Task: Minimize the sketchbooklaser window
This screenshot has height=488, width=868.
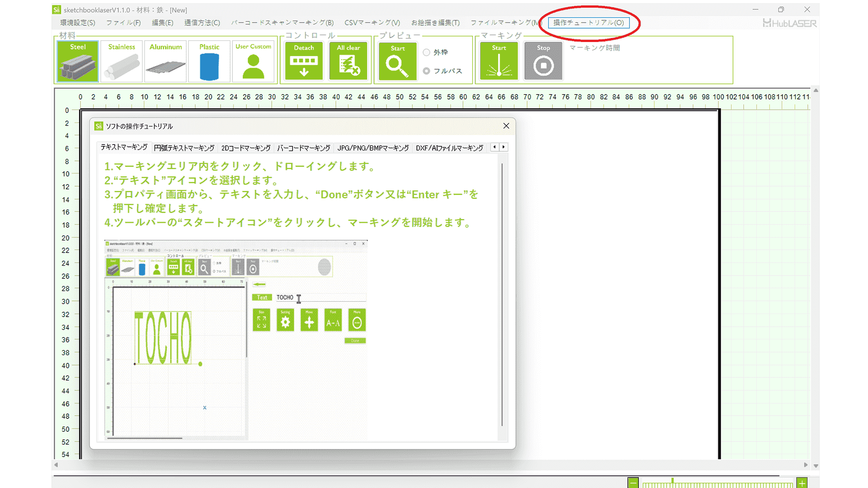Action: pyautogui.click(x=755, y=9)
